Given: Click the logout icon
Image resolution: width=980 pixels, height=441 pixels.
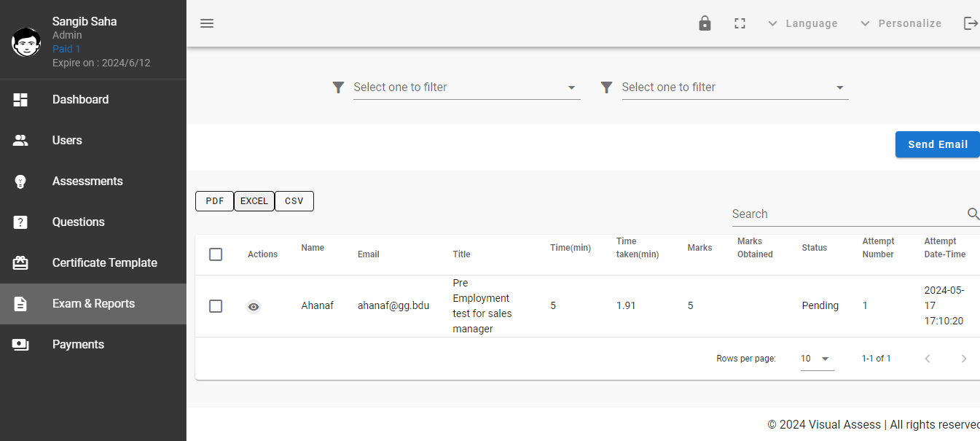Looking at the screenshot, I should pos(971,23).
